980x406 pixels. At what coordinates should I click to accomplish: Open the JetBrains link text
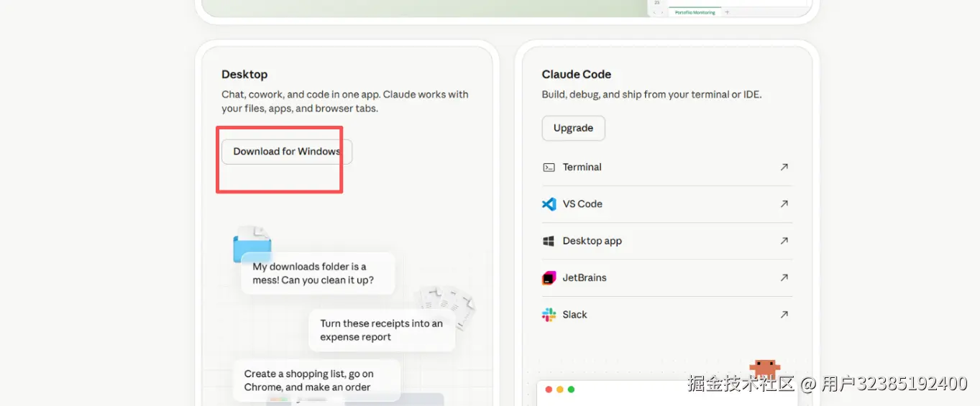coord(585,277)
